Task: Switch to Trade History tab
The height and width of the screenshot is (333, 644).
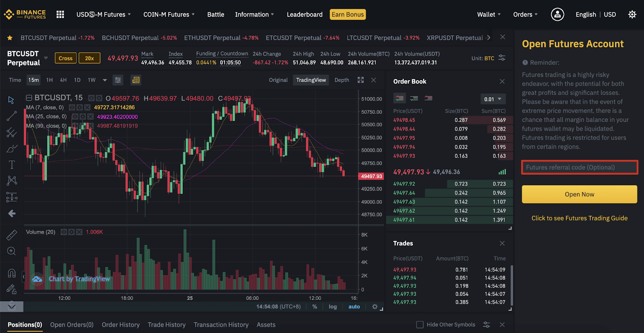Action: [x=167, y=325]
